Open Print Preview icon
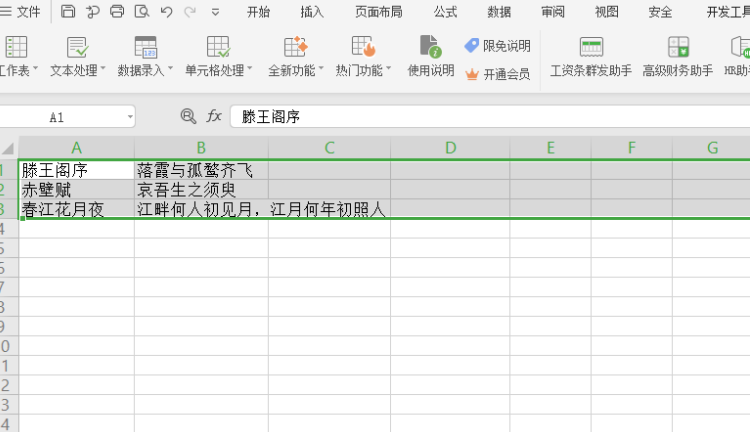 click(x=142, y=11)
